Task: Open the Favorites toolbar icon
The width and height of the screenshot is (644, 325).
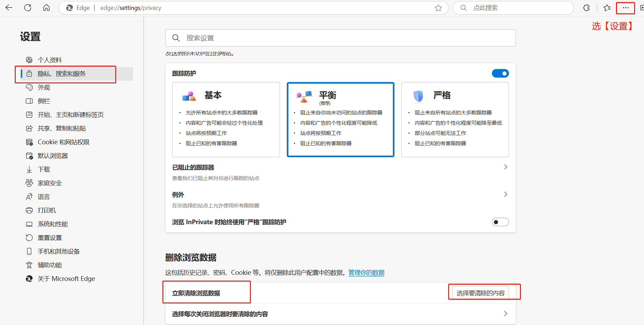Action: point(607,8)
